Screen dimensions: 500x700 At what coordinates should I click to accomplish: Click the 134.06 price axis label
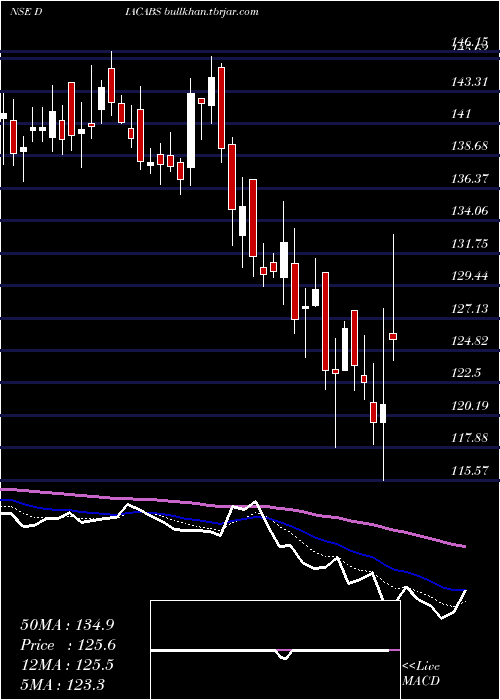(469, 211)
